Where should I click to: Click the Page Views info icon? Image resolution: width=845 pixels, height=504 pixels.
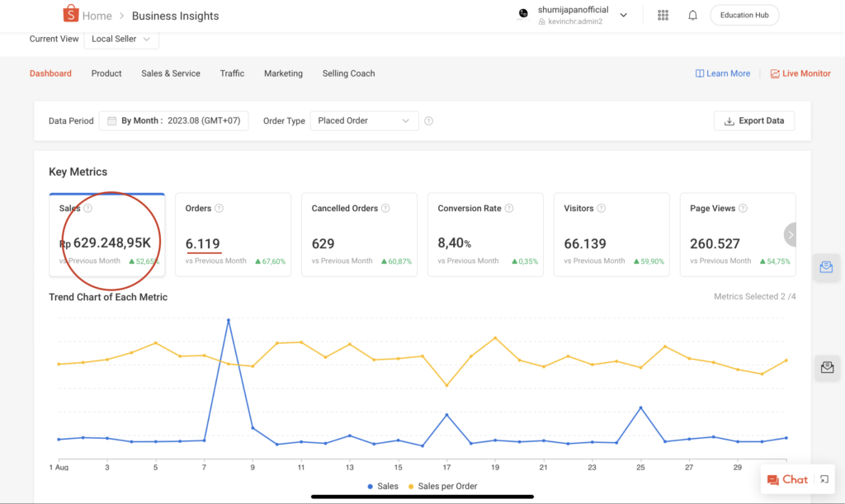click(x=743, y=209)
